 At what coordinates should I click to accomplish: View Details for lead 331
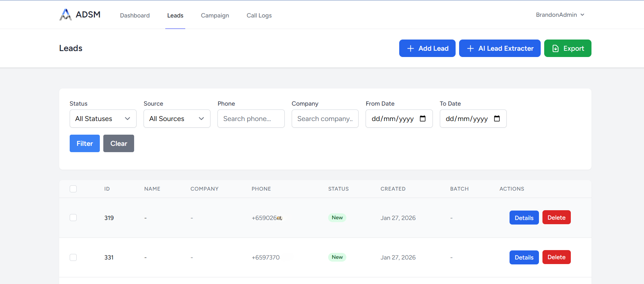524,257
